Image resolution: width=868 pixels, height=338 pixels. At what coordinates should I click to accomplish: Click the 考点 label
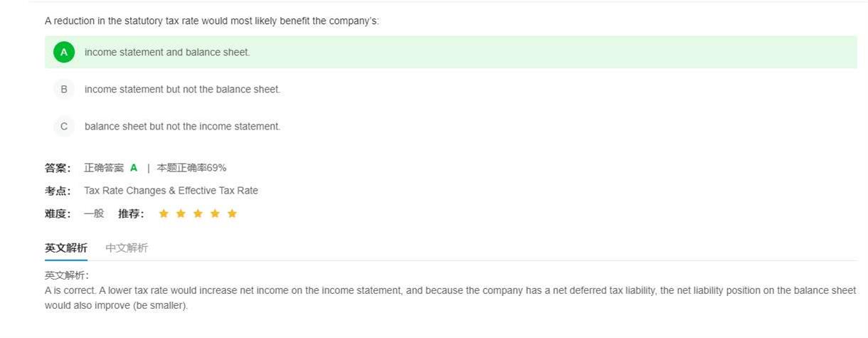58,191
